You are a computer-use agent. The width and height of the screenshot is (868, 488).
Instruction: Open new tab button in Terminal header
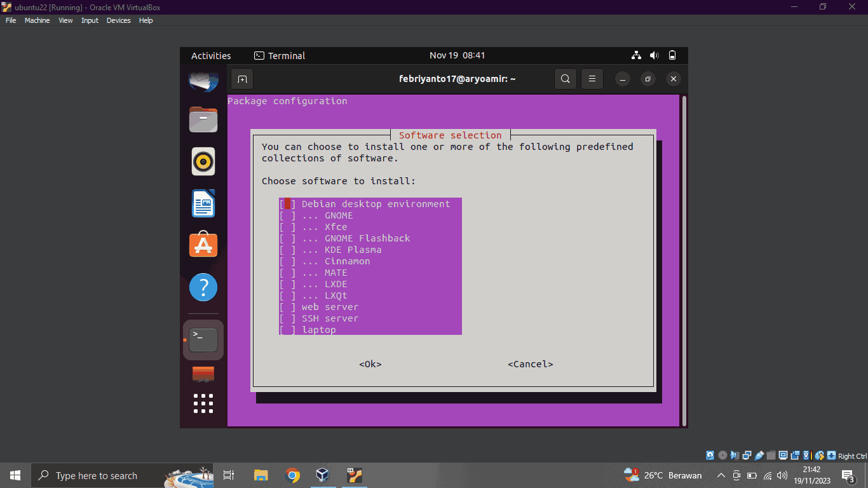pos(242,79)
